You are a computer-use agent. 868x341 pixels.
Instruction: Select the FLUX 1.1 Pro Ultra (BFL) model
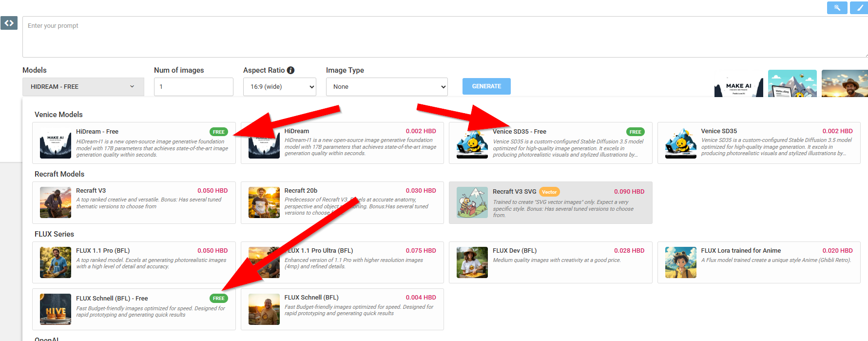[x=342, y=262]
